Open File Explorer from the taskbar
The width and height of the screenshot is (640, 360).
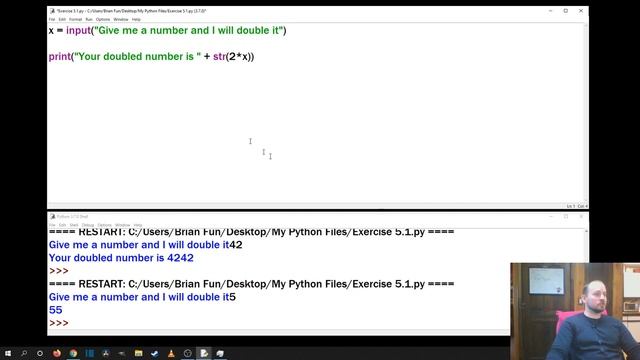[138, 353]
